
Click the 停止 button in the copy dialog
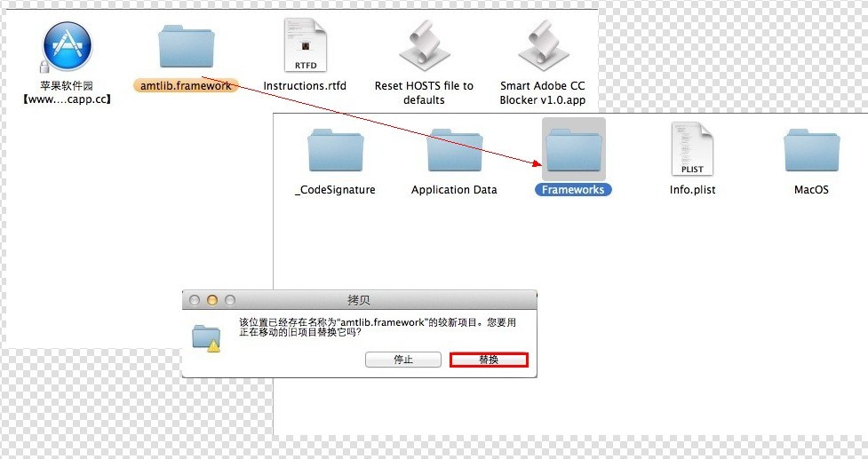(403, 360)
